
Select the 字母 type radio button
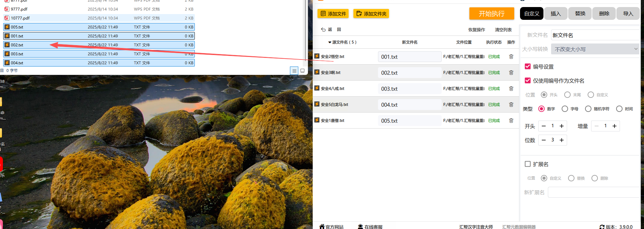tap(565, 109)
